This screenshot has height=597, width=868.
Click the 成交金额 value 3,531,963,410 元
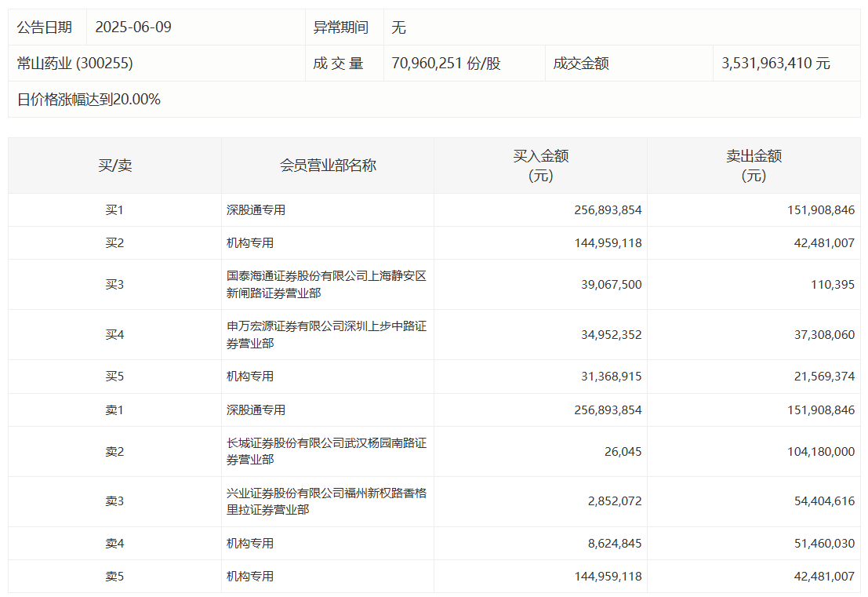pyautogui.click(x=775, y=64)
